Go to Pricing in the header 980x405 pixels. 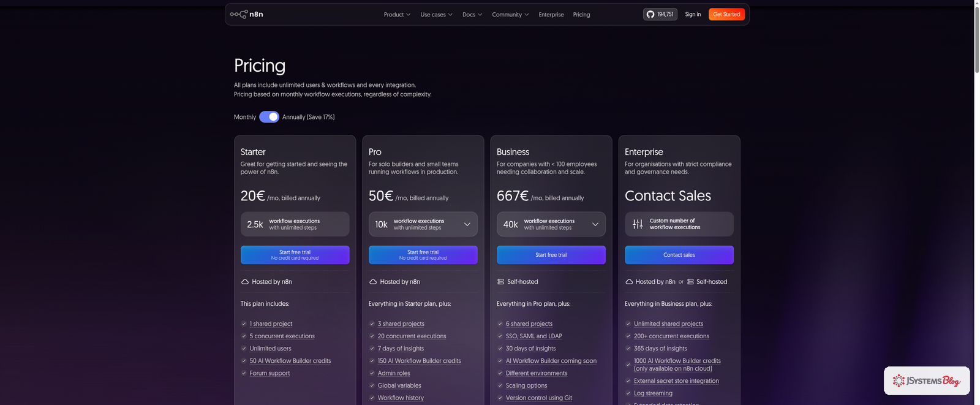tap(581, 15)
